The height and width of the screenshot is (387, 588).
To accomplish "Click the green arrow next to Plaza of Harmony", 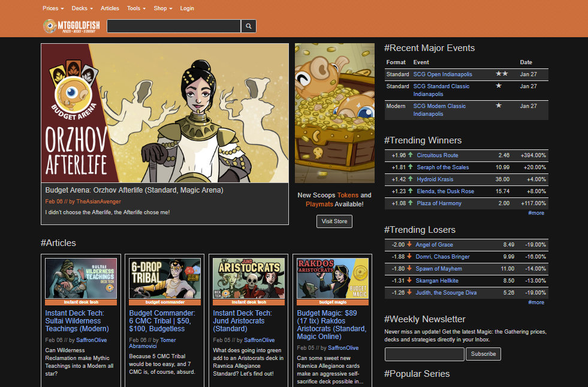I will [410, 203].
